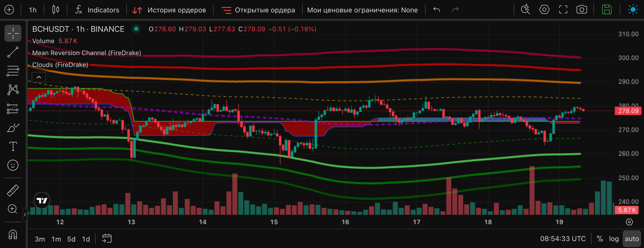Enter fullscreen mode
644x248 pixels.
coord(563,10)
